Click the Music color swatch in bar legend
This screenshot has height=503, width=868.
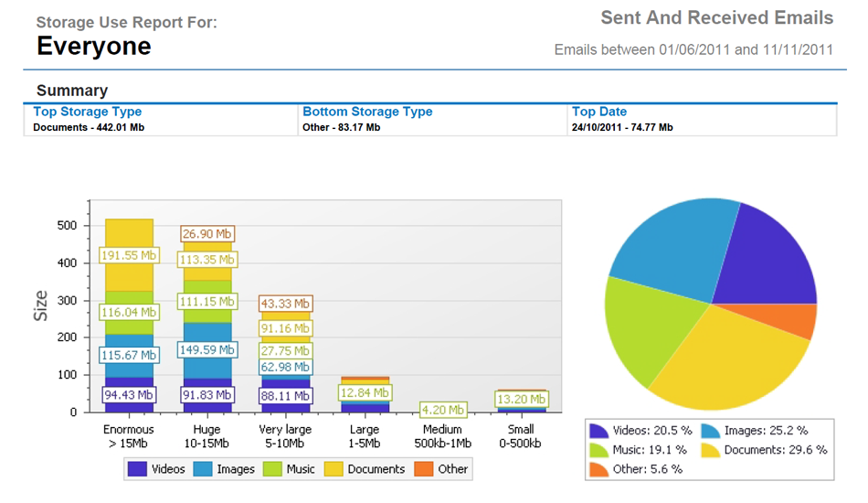pyautogui.click(x=272, y=469)
